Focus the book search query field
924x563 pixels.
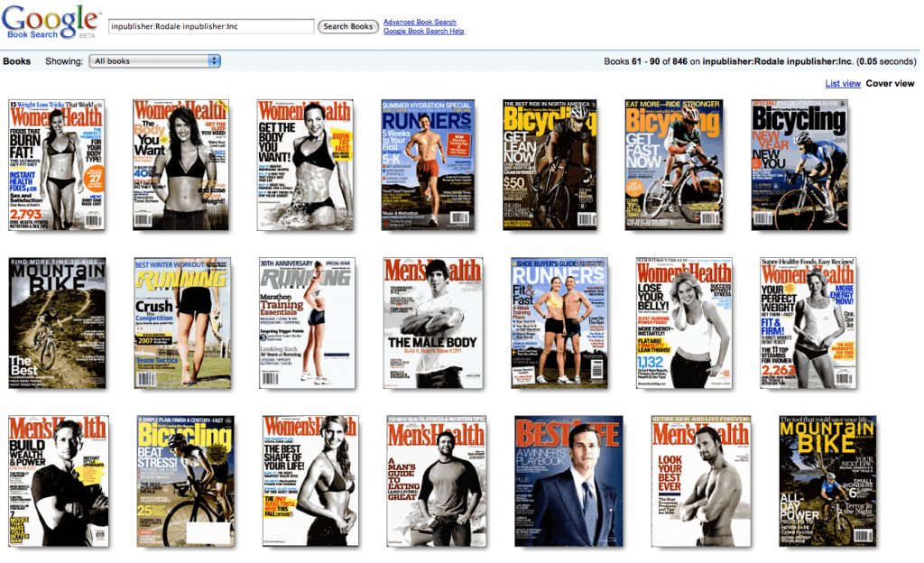click(211, 26)
